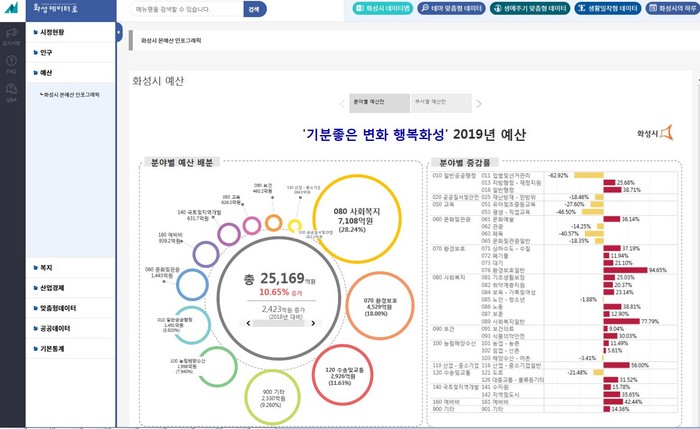
Task: Open the 맞춤형데이터 sidebar menu
Action: pos(59,308)
